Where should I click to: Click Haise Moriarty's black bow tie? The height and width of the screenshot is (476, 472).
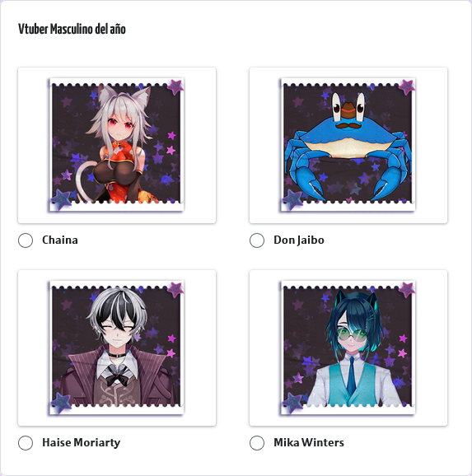[118, 379]
